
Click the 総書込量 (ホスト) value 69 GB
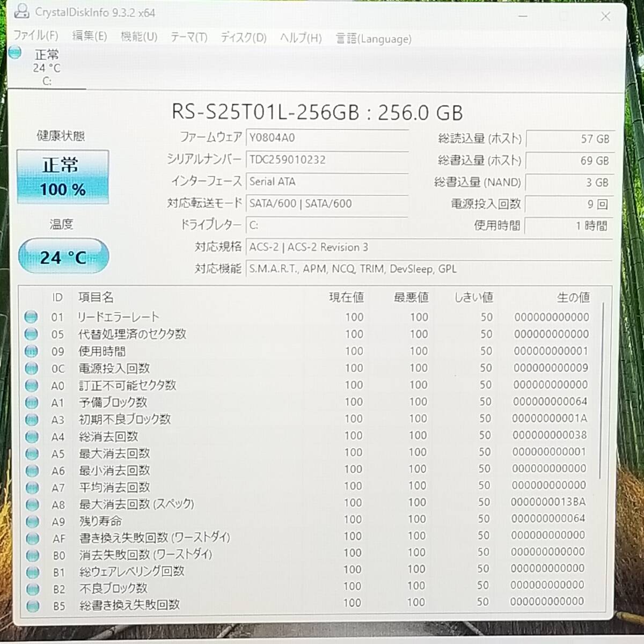[x=570, y=160]
